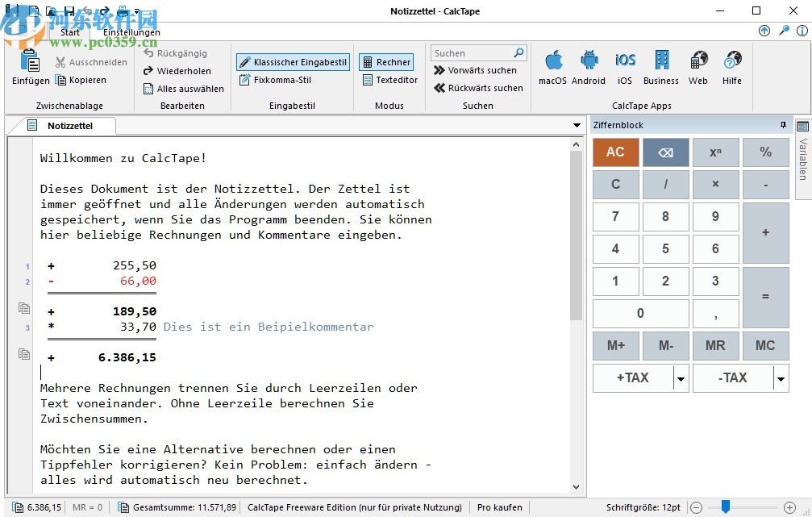Click Ausschneiden scissors option
The height and width of the screenshot is (517, 812).
91,62
